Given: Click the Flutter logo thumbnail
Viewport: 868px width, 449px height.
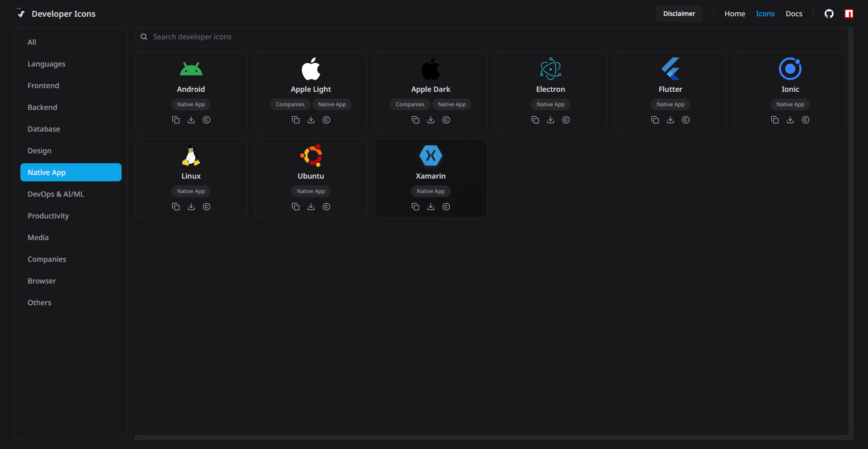Looking at the screenshot, I should pyautogui.click(x=670, y=69).
